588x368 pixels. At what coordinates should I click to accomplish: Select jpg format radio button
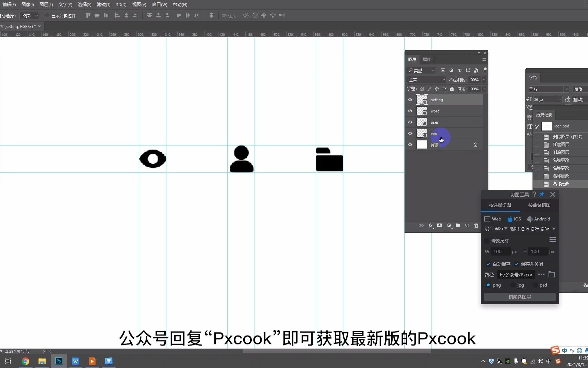point(513,285)
